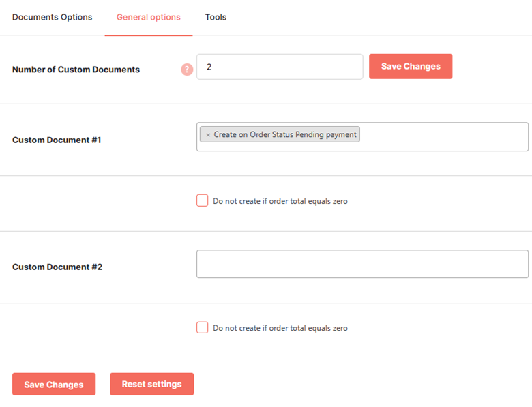Click Save Changes next to number field

pos(411,66)
